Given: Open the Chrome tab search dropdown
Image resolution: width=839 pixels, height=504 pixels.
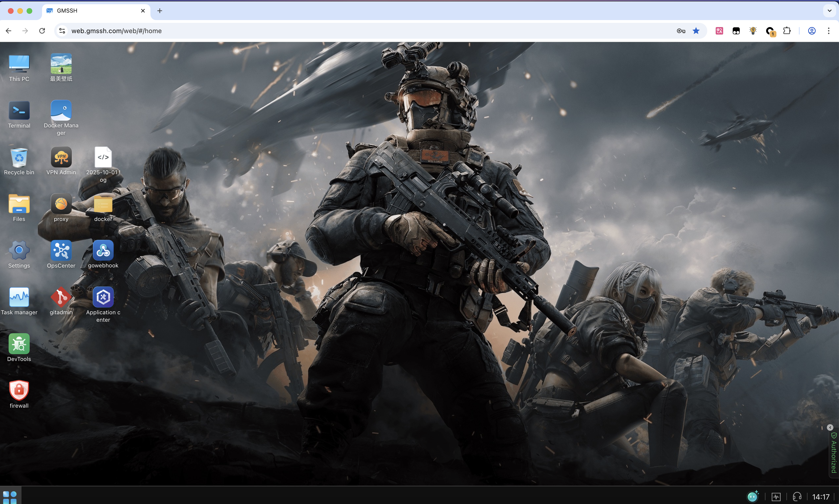Looking at the screenshot, I should coord(829,10).
